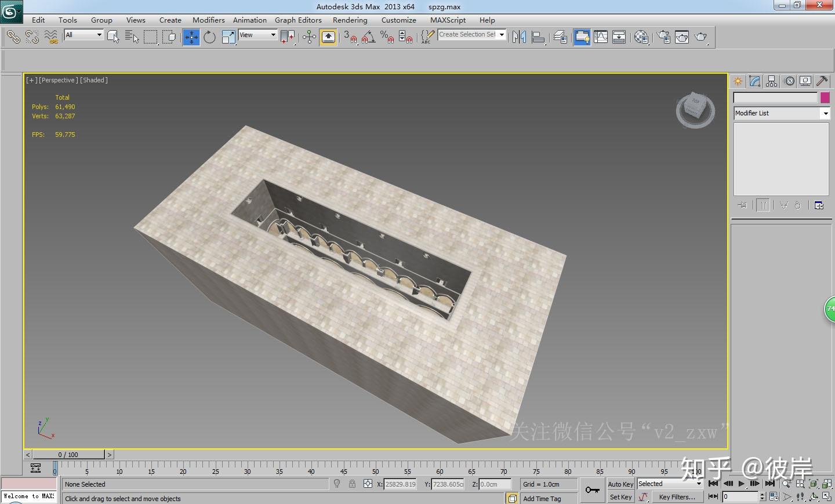Open the Hierarchy command panel tab

coord(771,81)
